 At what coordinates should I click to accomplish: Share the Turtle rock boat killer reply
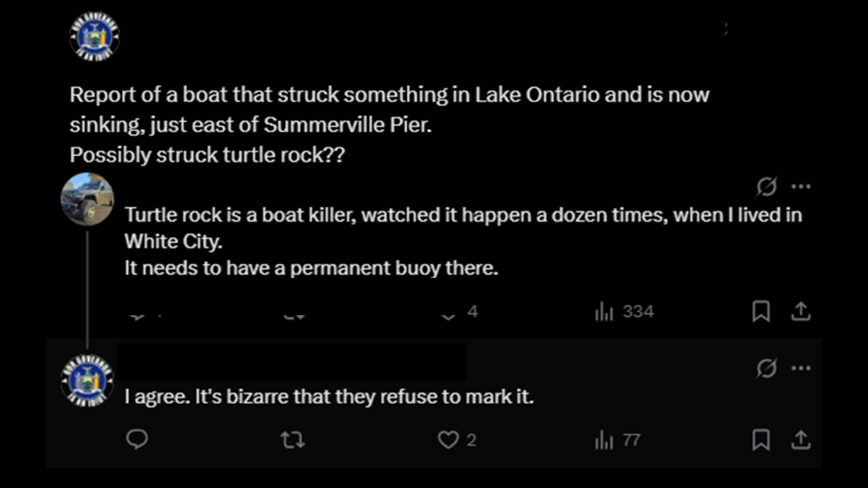800,312
